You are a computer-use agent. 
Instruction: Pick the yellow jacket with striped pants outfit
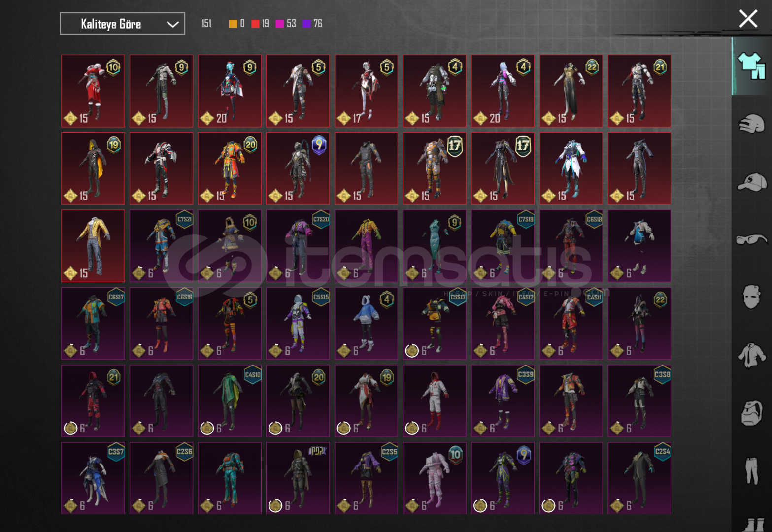(93, 246)
